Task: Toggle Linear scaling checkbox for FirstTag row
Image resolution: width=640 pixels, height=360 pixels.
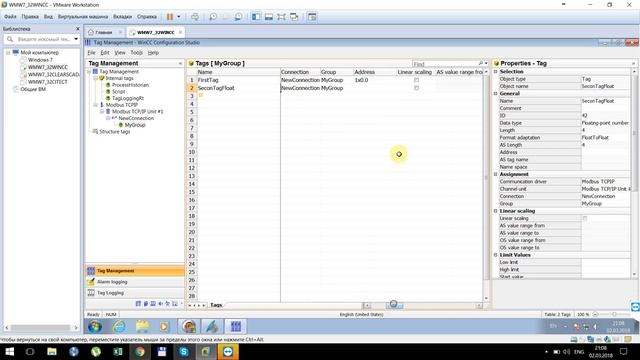Action: click(416, 80)
